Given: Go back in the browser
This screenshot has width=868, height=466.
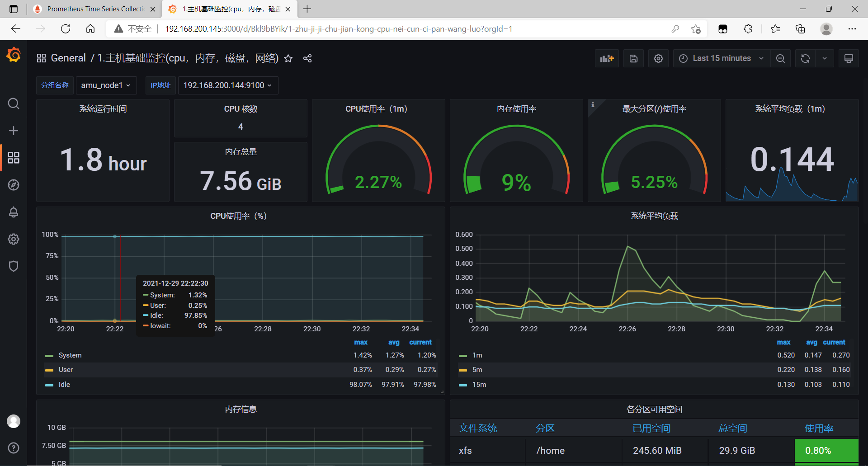Looking at the screenshot, I should [16, 29].
